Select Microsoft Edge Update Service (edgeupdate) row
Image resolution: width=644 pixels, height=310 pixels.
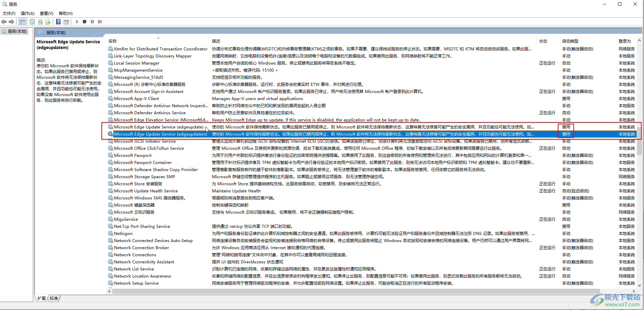(x=372, y=127)
